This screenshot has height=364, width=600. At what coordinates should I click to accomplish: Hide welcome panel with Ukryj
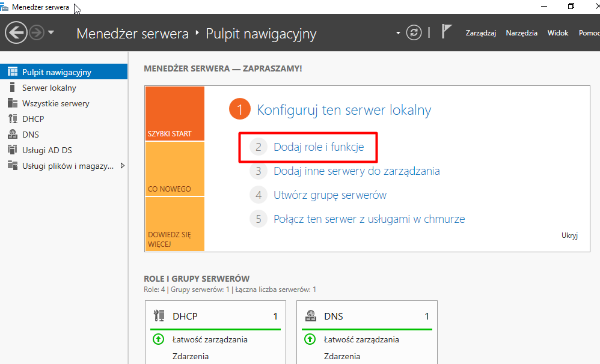pos(569,235)
